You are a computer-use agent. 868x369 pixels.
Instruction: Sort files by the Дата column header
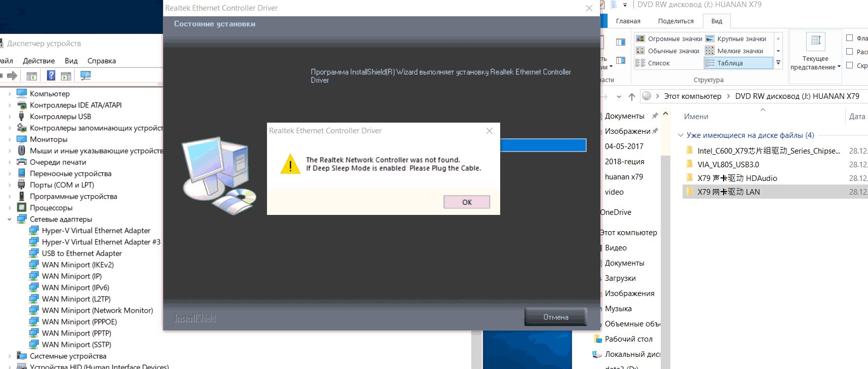(857, 117)
